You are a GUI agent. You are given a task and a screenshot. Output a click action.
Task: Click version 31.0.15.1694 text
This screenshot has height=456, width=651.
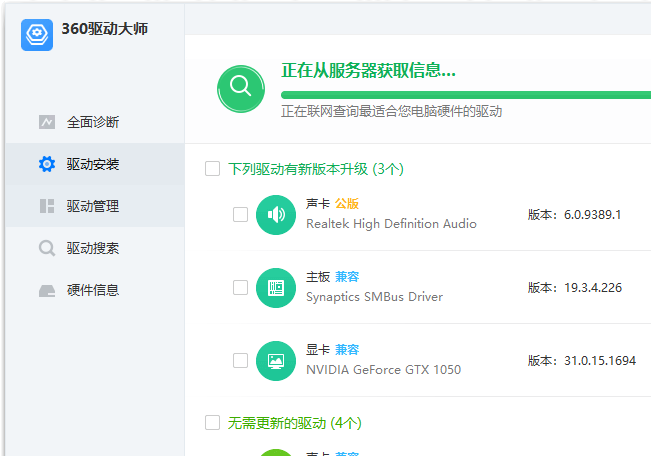600,361
